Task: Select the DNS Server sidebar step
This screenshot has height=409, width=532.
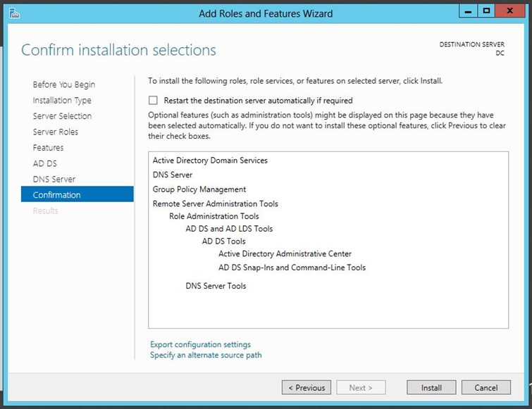Action: click(54, 180)
